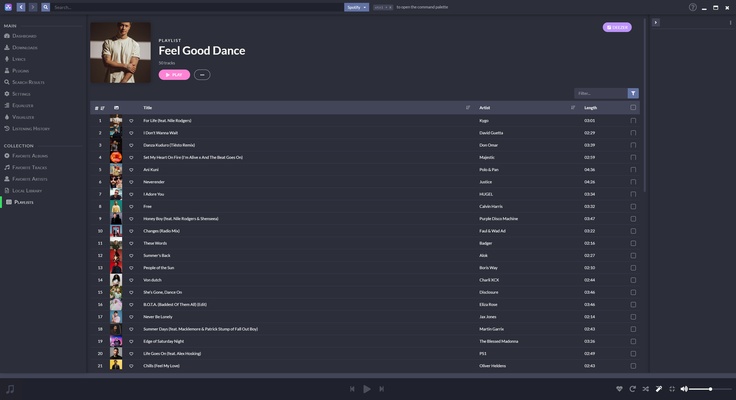Open Downloads in the sidebar
Screen dimensions: 736x400
pos(21,47)
